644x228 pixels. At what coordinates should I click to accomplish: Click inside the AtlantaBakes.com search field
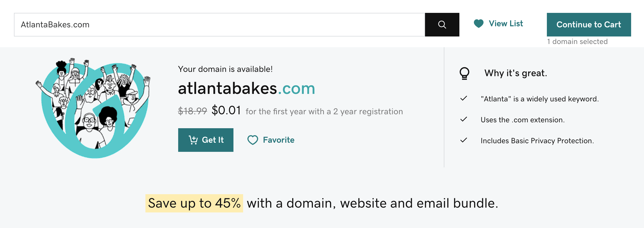[161, 24]
